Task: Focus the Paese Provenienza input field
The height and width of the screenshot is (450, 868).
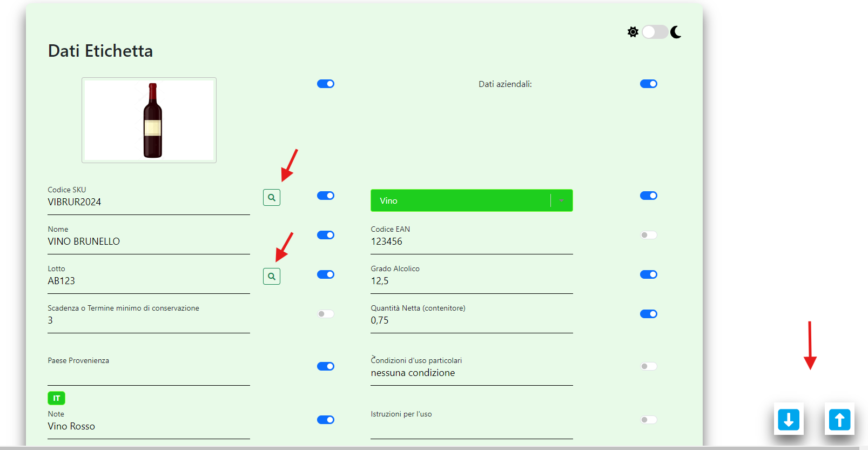Action: [x=149, y=374]
